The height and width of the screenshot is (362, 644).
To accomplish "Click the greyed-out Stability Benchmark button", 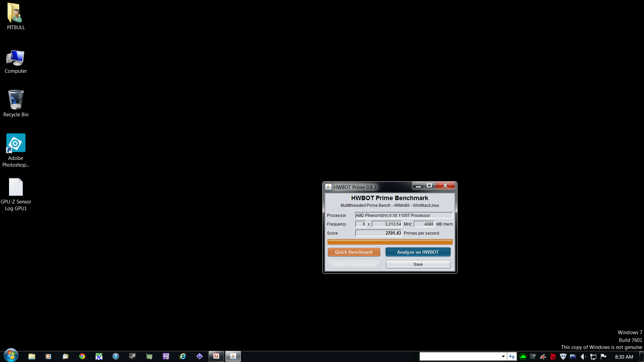I will point(354,264).
